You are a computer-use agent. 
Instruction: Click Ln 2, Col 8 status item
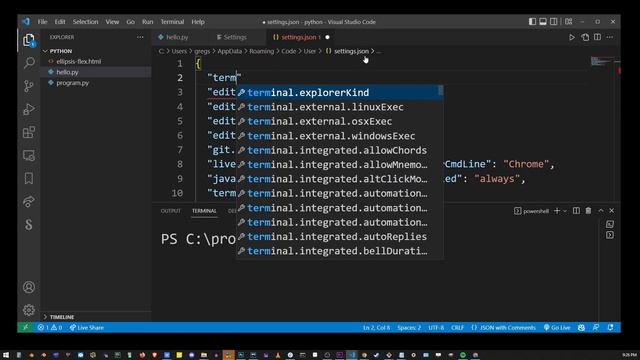tap(376, 327)
